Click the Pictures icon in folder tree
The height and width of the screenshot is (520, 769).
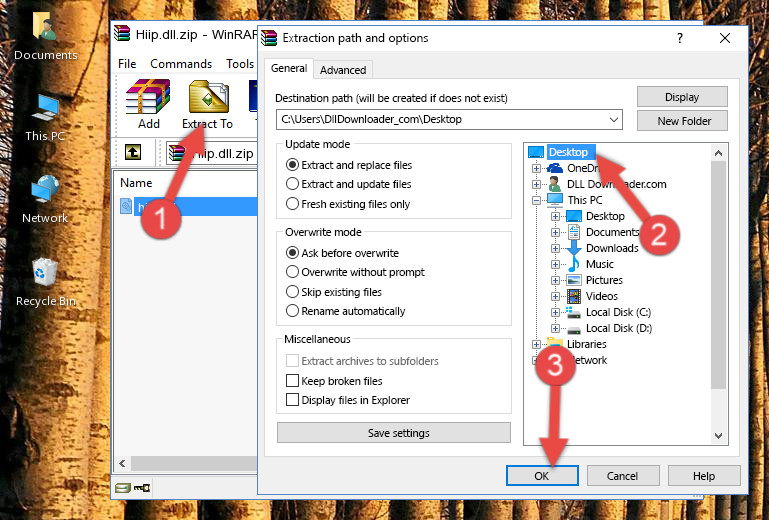[x=573, y=280]
